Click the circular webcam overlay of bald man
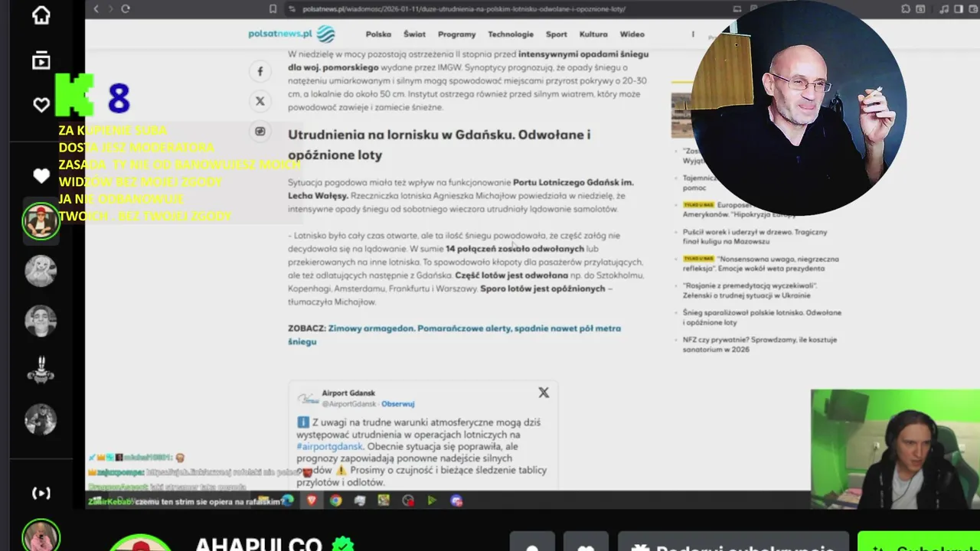980x551 pixels. (x=799, y=107)
